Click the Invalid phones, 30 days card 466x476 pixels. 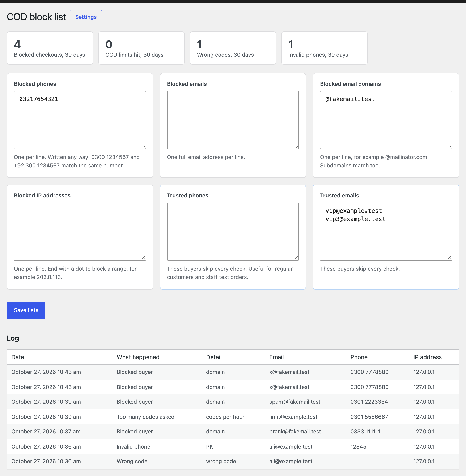coord(324,48)
